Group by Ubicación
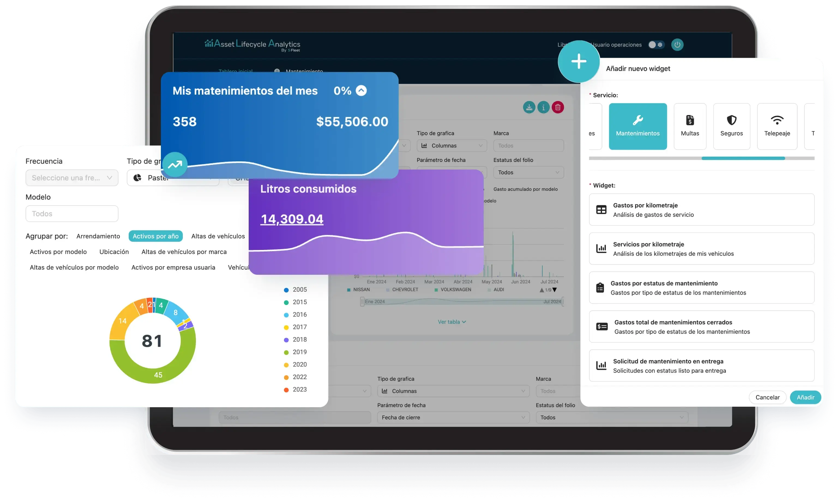The height and width of the screenshot is (504, 839). click(x=114, y=252)
